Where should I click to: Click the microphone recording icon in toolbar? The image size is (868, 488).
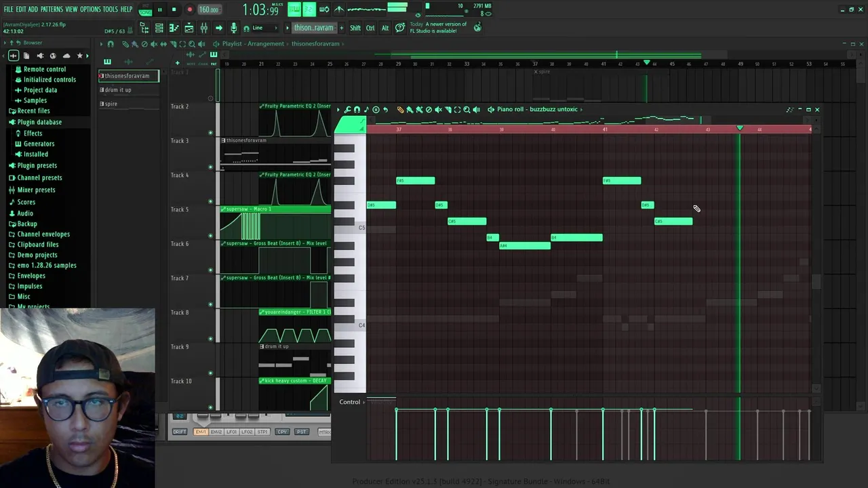pyautogui.click(x=234, y=28)
